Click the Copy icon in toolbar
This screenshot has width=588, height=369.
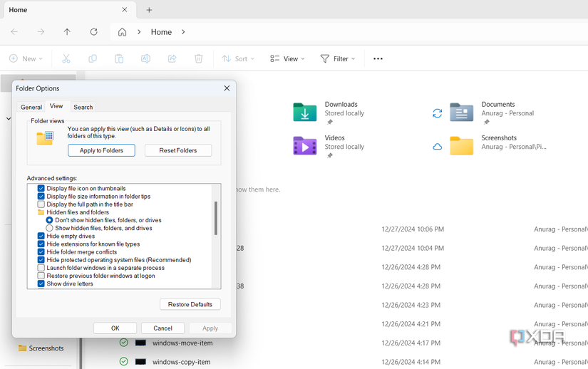(x=93, y=58)
